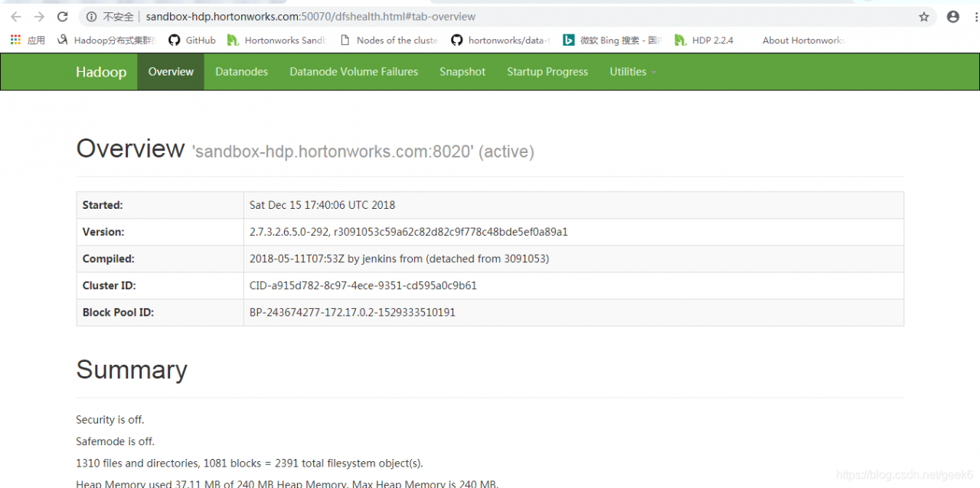The height and width of the screenshot is (488, 980).
Task: Open the Hortonworks Sandbox bookmark
Action: coord(277,41)
